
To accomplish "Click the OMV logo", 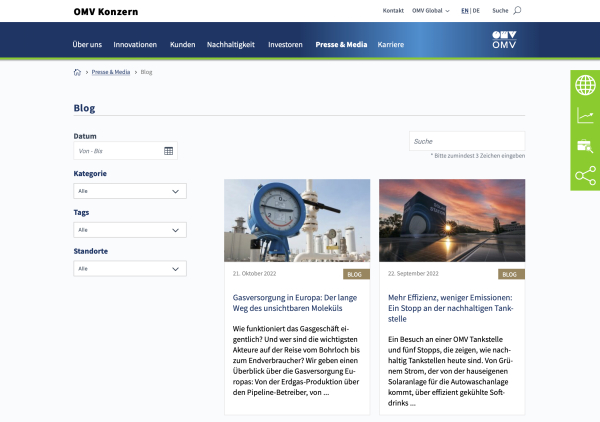I will pyautogui.click(x=506, y=40).
